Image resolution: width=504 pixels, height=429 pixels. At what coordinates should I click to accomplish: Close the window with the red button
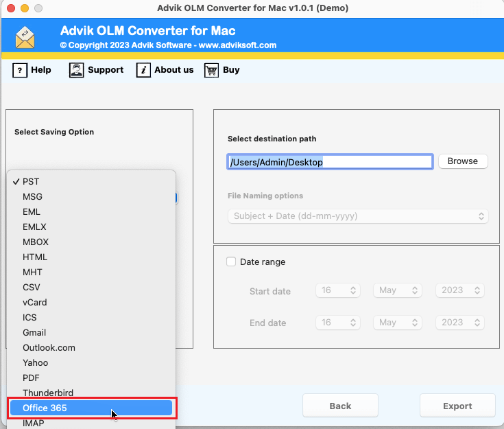(11, 8)
